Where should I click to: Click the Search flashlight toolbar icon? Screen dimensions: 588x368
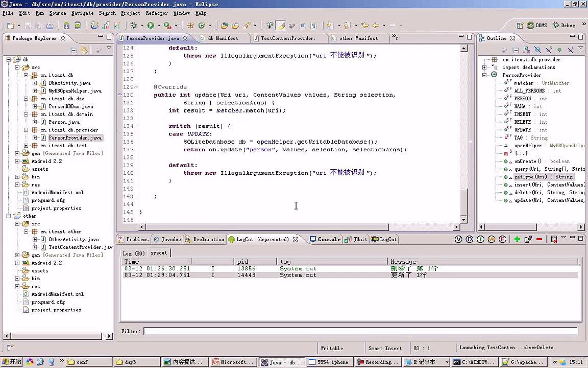coord(247,25)
